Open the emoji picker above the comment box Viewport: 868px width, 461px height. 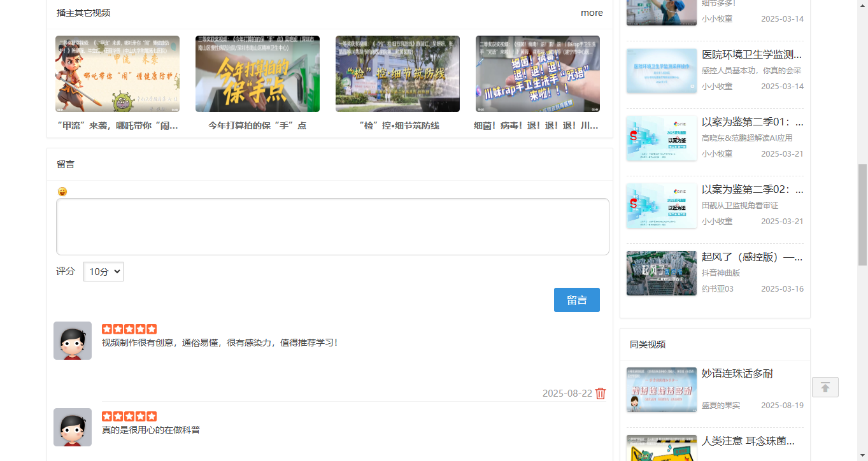coord(62,190)
